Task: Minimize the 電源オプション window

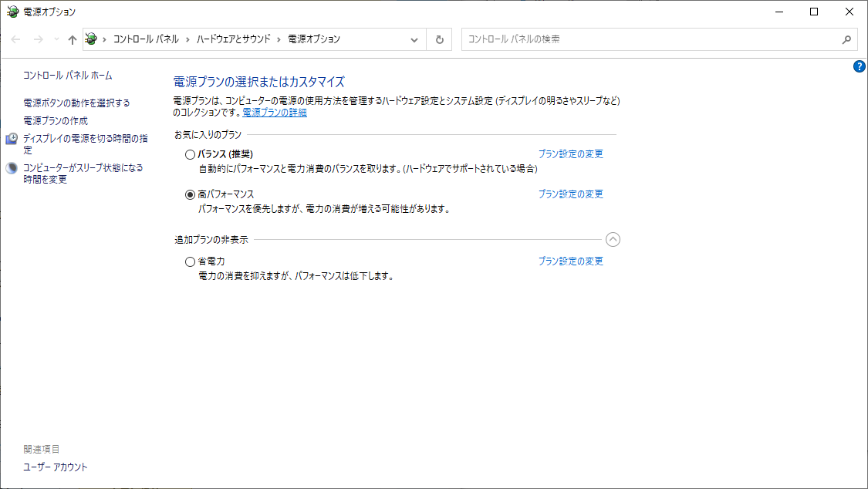Action: coord(779,12)
